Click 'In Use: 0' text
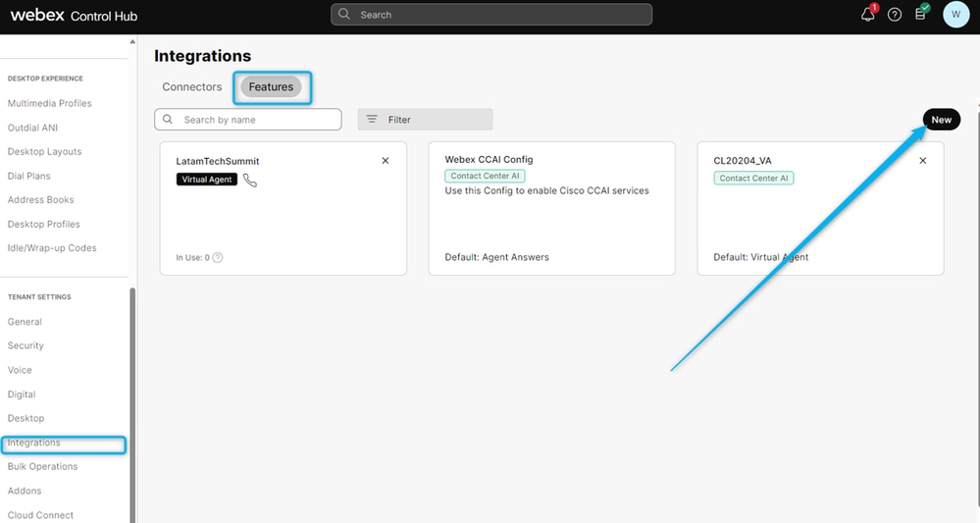 click(192, 257)
